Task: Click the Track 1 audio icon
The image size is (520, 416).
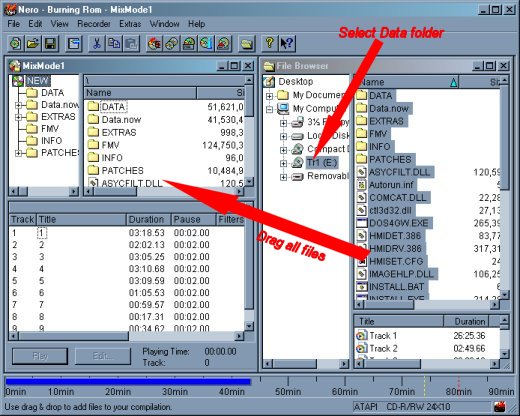Action: click(361, 336)
